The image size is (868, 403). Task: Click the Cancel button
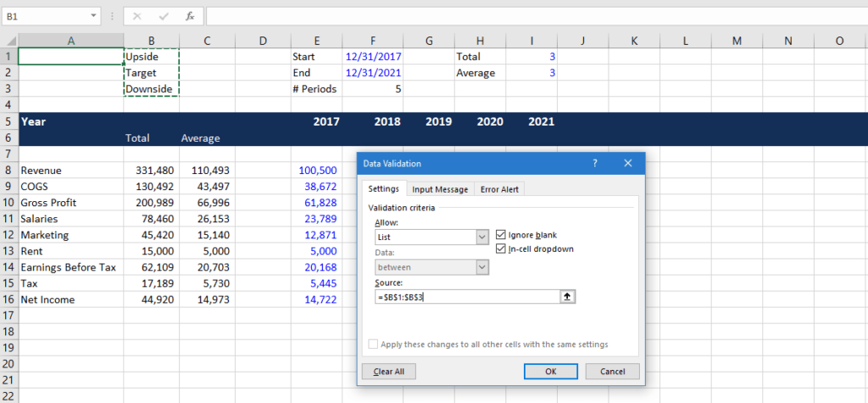pos(612,372)
